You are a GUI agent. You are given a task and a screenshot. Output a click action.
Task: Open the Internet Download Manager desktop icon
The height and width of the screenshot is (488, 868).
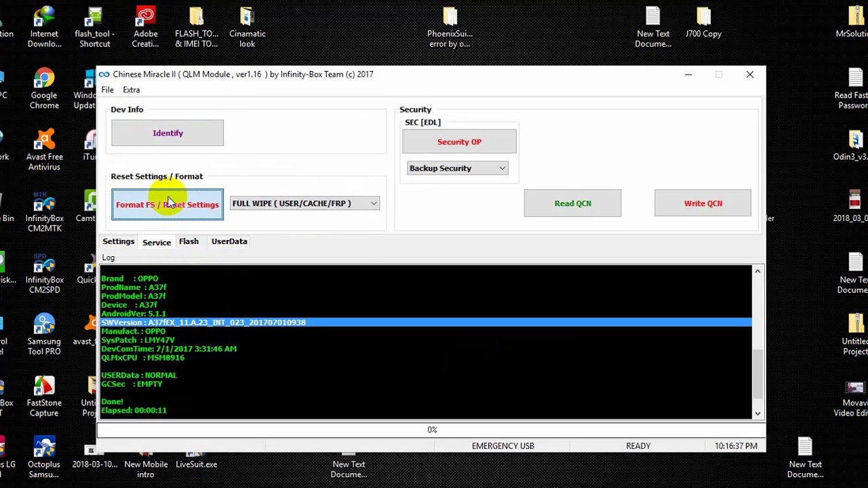click(44, 27)
